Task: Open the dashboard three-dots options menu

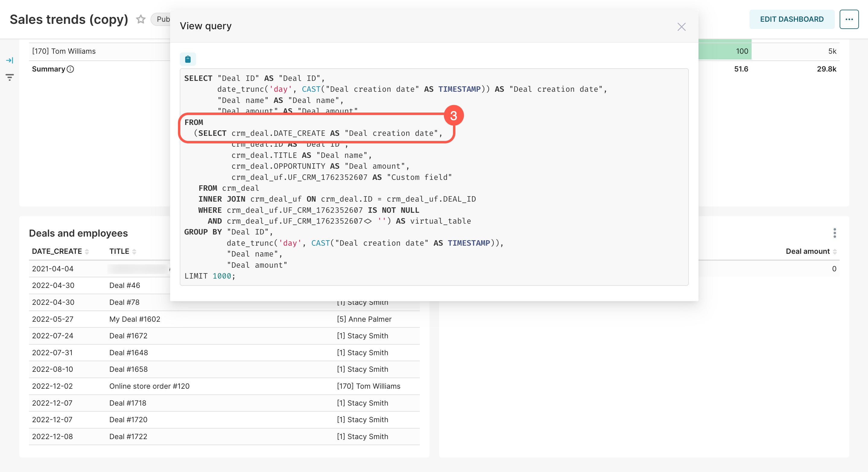Action: [848, 19]
